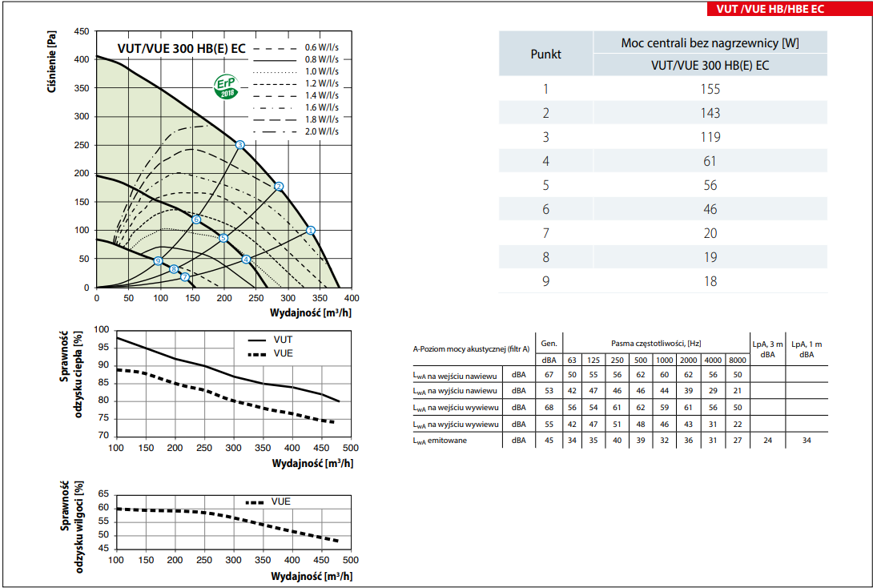Click the Moc centrali bez nagrzewnicy [W] header

click(710, 43)
